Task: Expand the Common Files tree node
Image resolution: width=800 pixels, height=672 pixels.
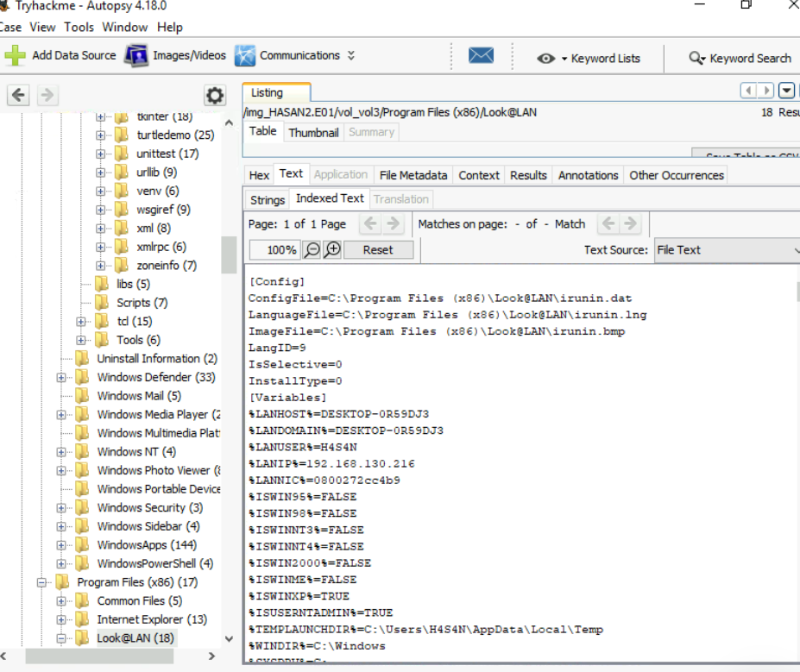Action: [61, 601]
